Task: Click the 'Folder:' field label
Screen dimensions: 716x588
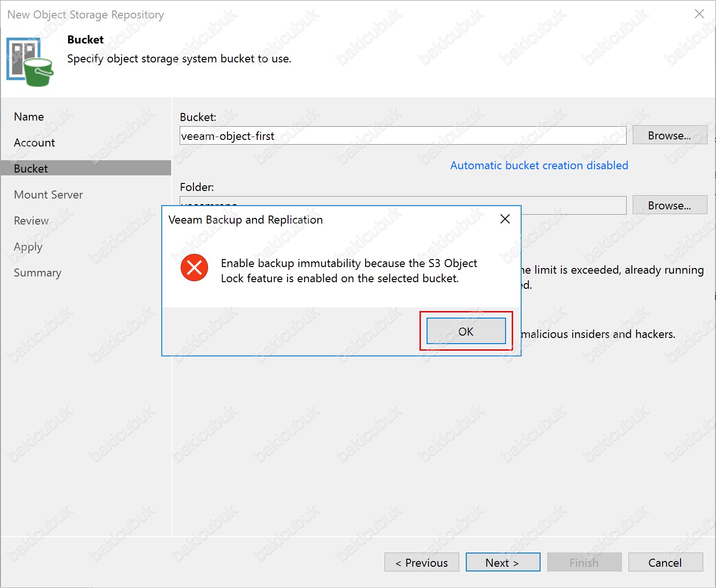Action: 197,187
